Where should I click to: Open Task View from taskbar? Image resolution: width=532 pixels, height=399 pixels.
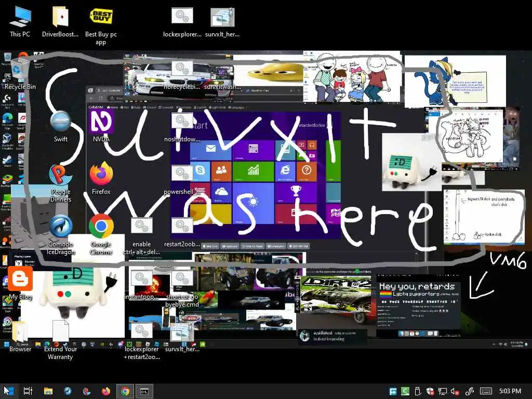tap(28, 391)
